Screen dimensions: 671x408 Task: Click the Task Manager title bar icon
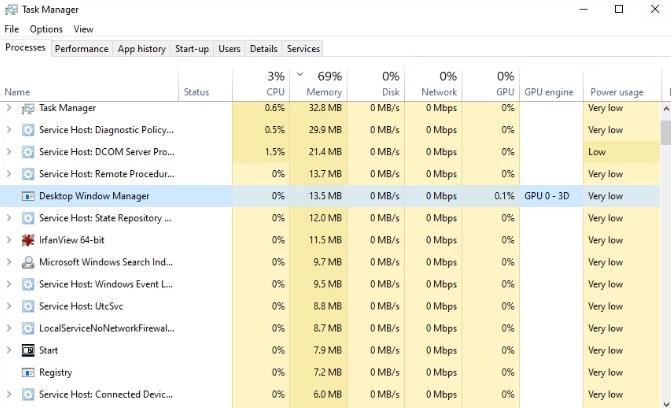tap(11, 9)
